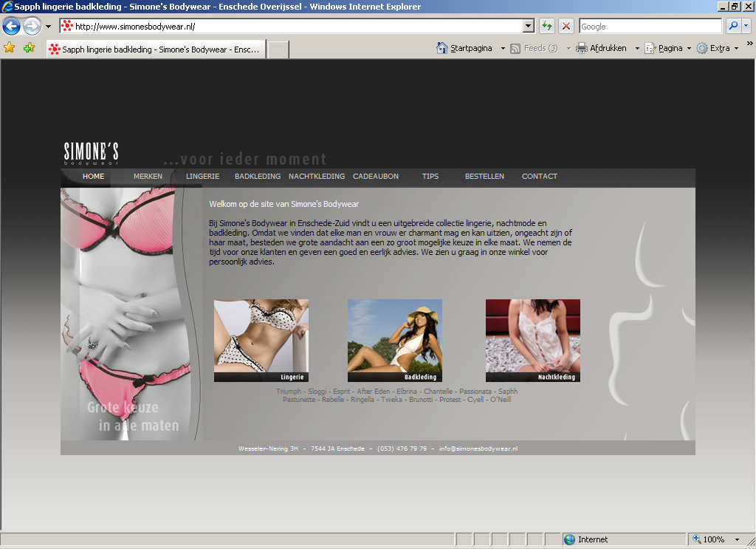The image size is (756, 549).
Task: Click the Badkleding category thumbnail
Action: tap(395, 341)
